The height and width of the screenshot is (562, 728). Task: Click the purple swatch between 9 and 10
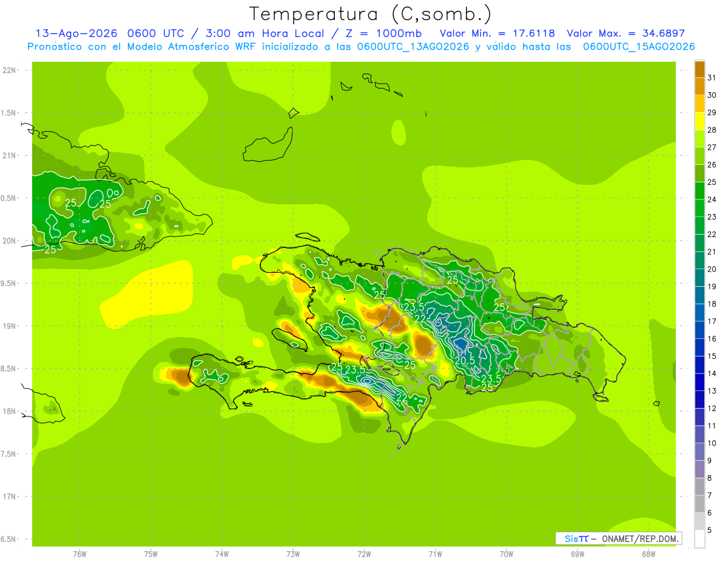(699, 452)
